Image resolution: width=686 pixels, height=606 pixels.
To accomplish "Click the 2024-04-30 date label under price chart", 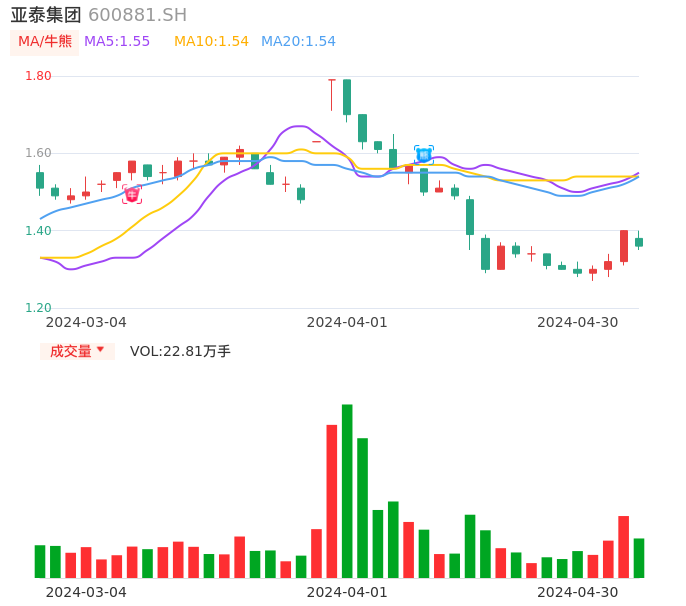I will point(578,322).
